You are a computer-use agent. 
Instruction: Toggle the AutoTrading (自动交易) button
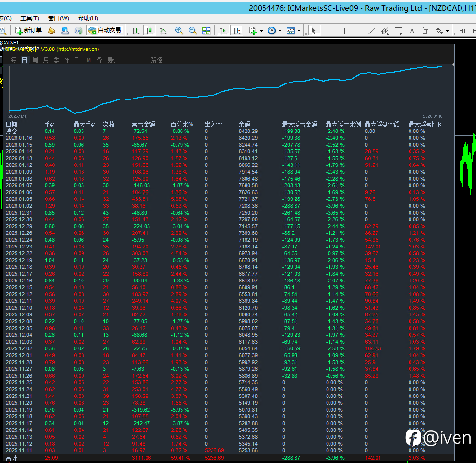104,31
